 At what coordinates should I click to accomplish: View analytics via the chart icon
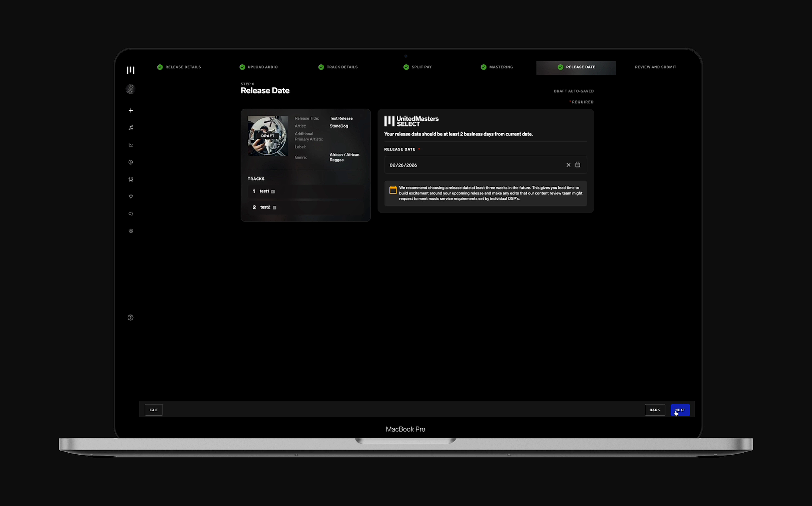131,145
